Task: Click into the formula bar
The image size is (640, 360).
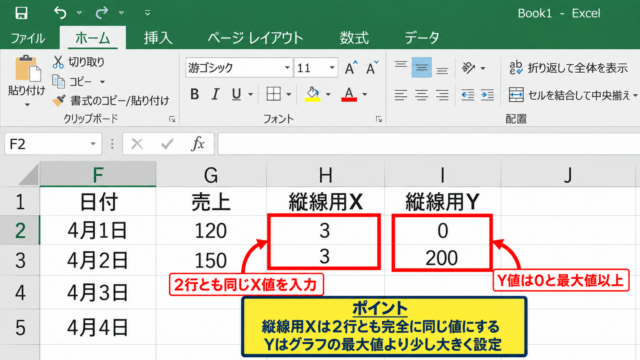Action: (x=429, y=144)
